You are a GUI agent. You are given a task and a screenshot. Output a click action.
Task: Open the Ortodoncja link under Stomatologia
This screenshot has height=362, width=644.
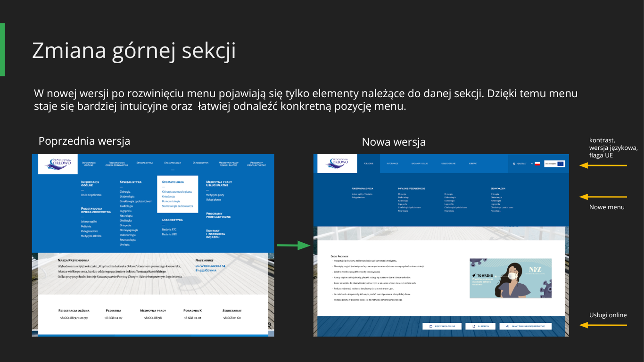(x=168, y=197)
